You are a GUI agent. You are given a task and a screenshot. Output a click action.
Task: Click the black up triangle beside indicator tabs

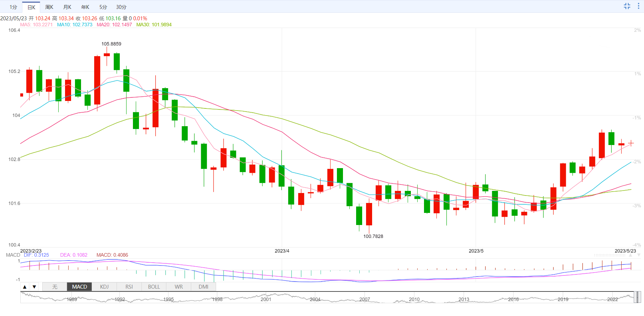(x=25, y=287)
